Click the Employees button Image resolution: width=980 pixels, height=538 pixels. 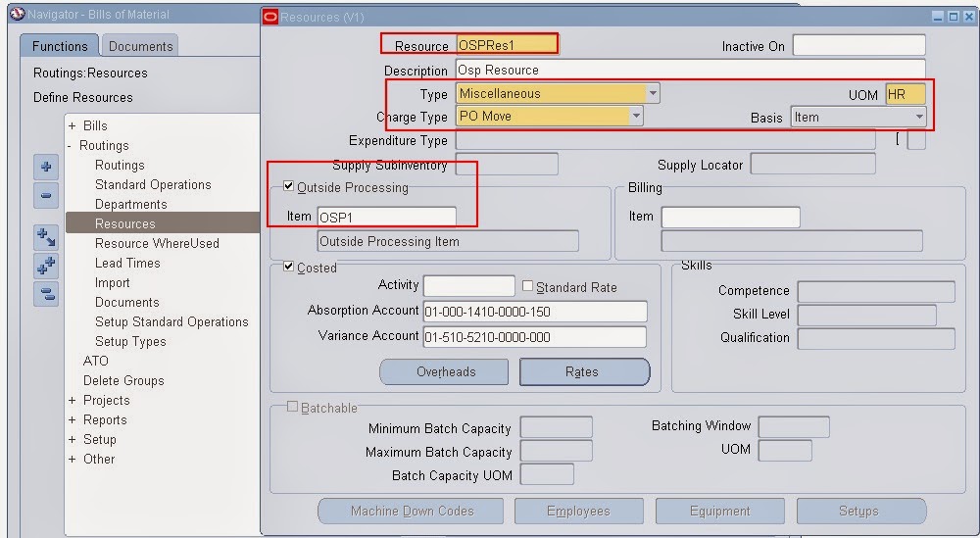[579, 512]
